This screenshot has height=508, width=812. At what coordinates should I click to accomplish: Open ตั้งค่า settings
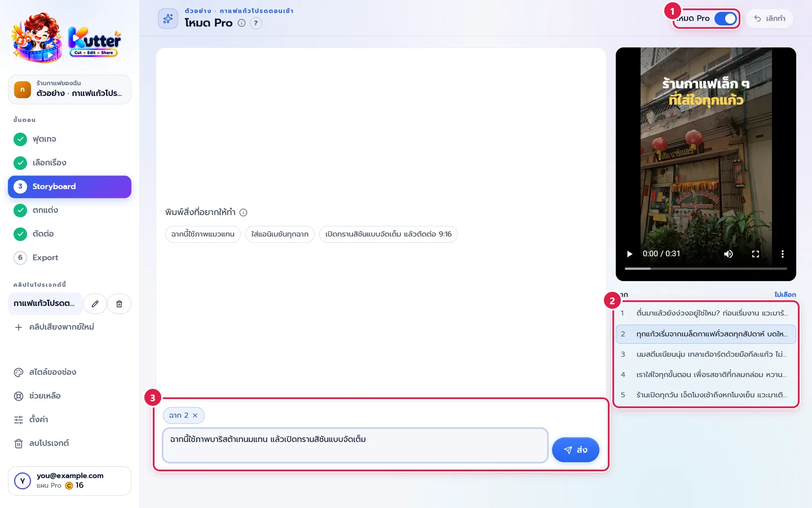point(69,419)
